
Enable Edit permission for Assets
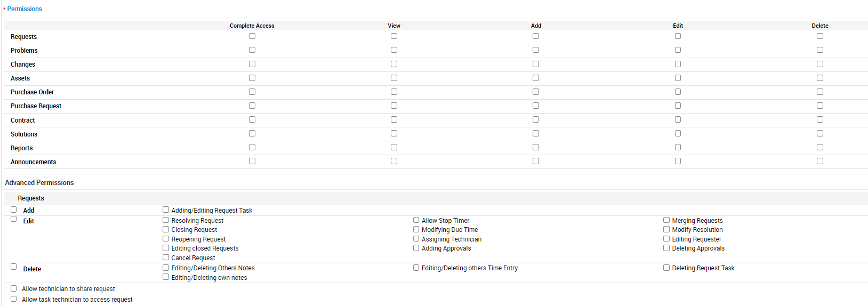click(x=678, y=78)
